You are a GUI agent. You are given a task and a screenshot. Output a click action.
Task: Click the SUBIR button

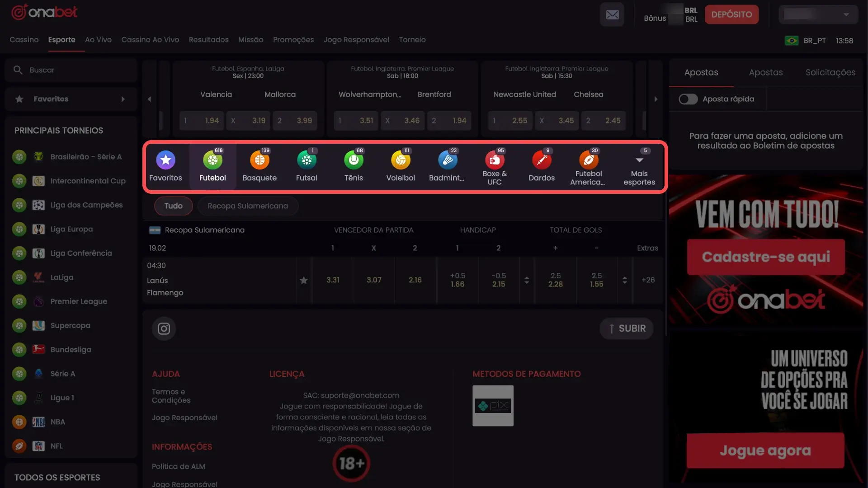(627, 328)
